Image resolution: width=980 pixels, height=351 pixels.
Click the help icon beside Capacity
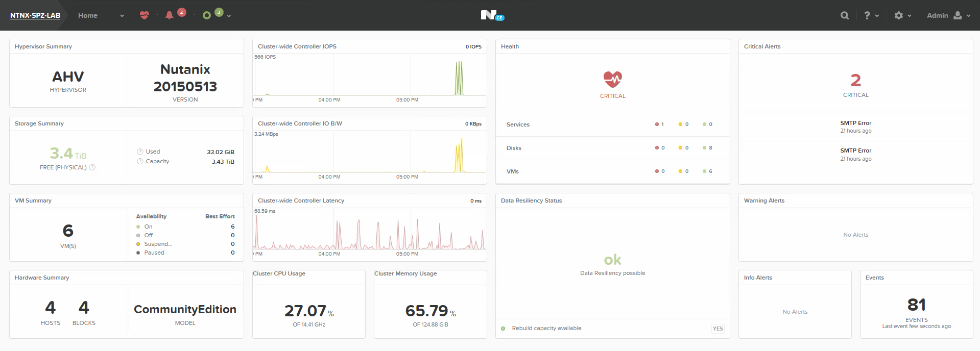pos(140,161)
